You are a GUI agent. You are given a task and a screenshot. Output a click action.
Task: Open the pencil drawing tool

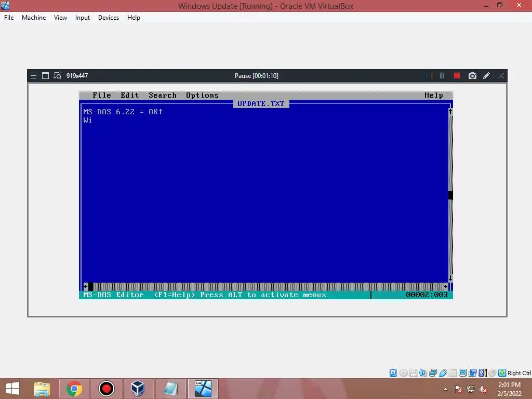(x=486, y=76)
